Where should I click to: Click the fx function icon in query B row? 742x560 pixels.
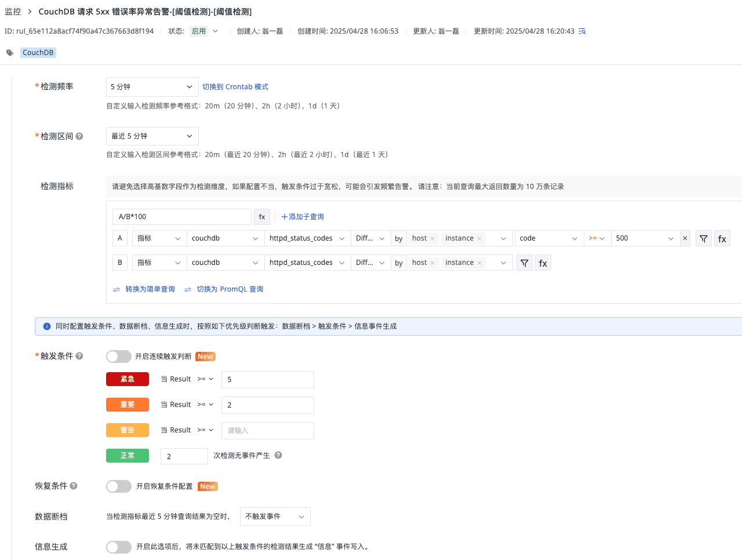543,263
